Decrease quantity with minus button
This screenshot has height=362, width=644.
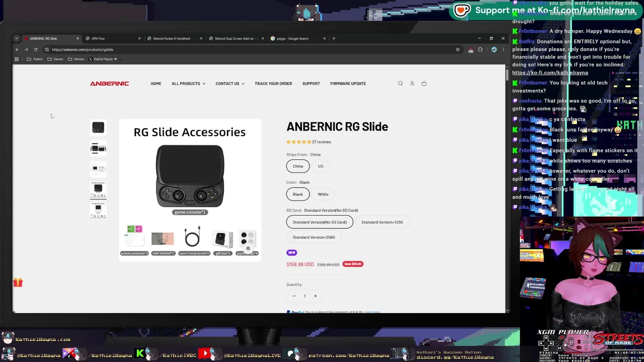tap(294, 296)
